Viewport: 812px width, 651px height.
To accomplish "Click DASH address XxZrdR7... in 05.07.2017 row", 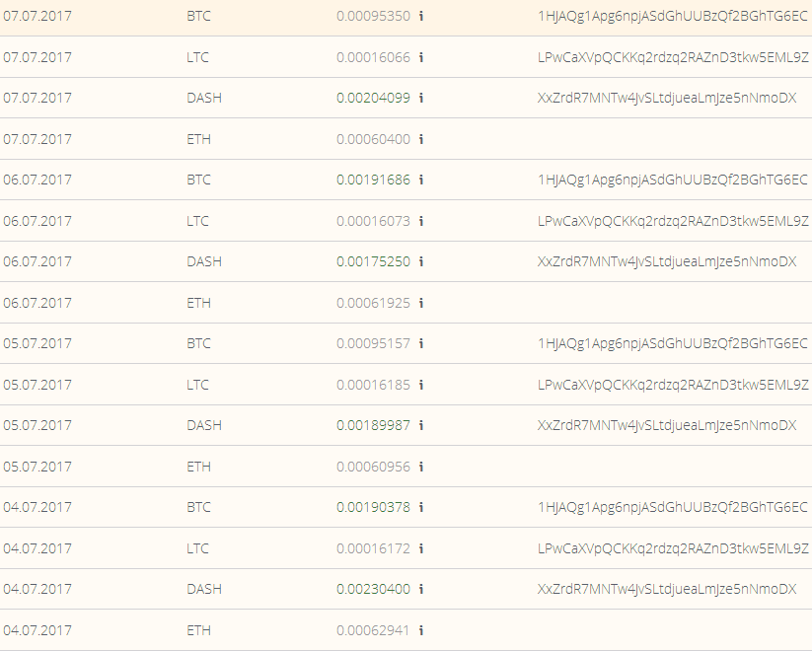I will 667,426.
